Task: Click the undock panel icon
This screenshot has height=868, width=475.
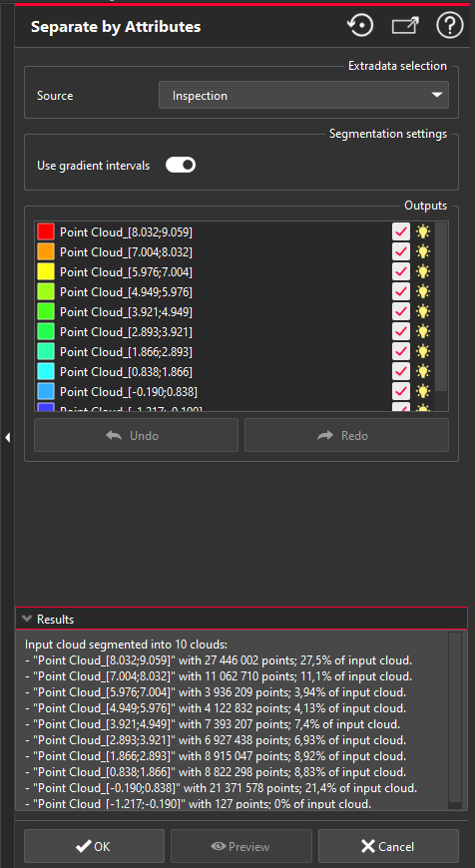Action: point(405,26)
